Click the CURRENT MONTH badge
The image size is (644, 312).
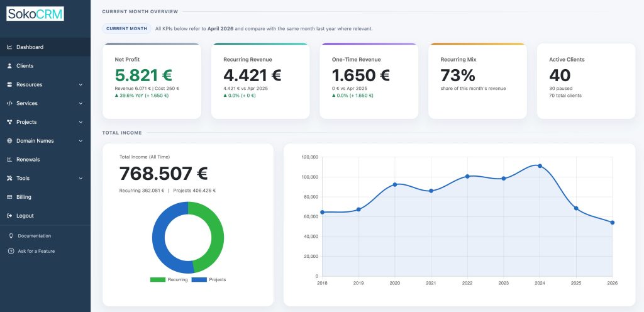tap(126, 29)
